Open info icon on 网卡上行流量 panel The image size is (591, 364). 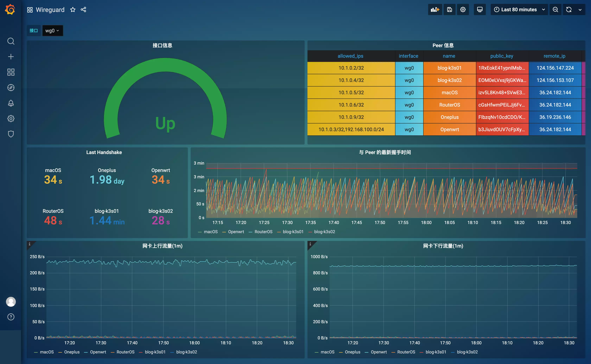[30, 244]
